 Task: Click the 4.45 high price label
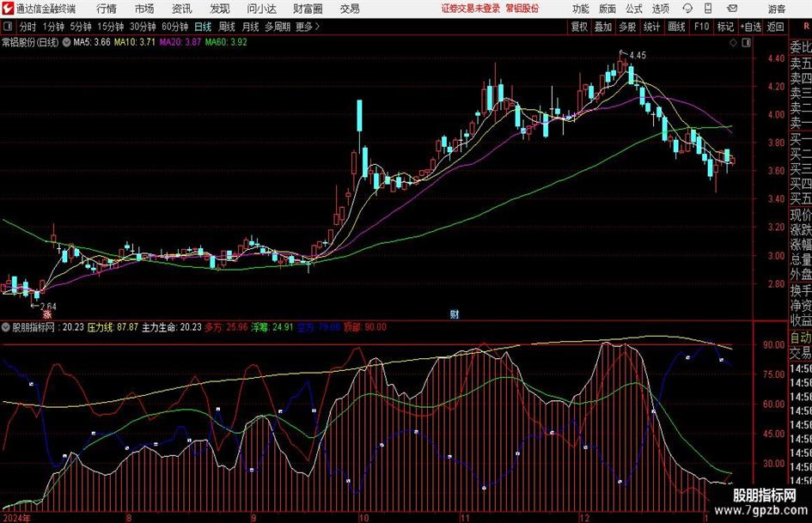638,56
